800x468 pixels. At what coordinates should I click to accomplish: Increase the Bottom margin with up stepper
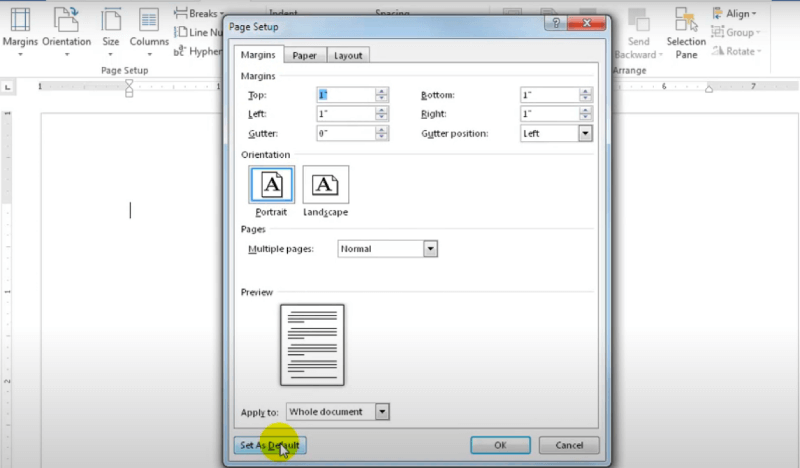585,91
